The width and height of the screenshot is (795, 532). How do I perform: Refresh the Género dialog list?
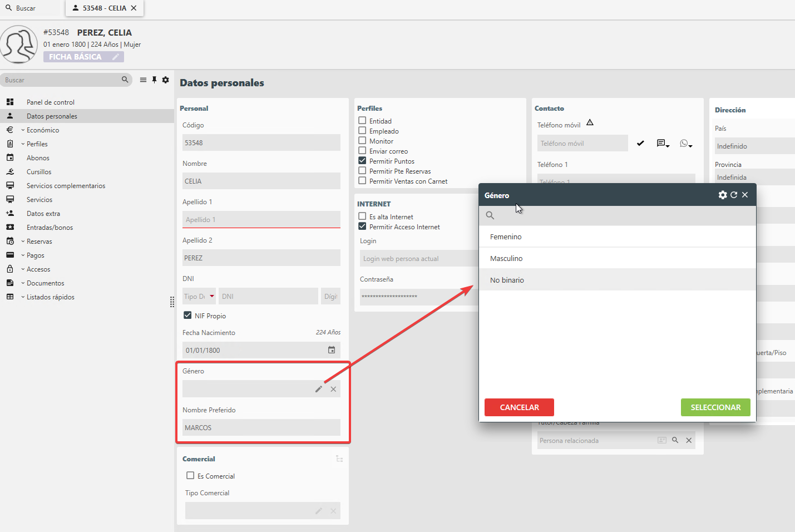click(x=734, y=195)
